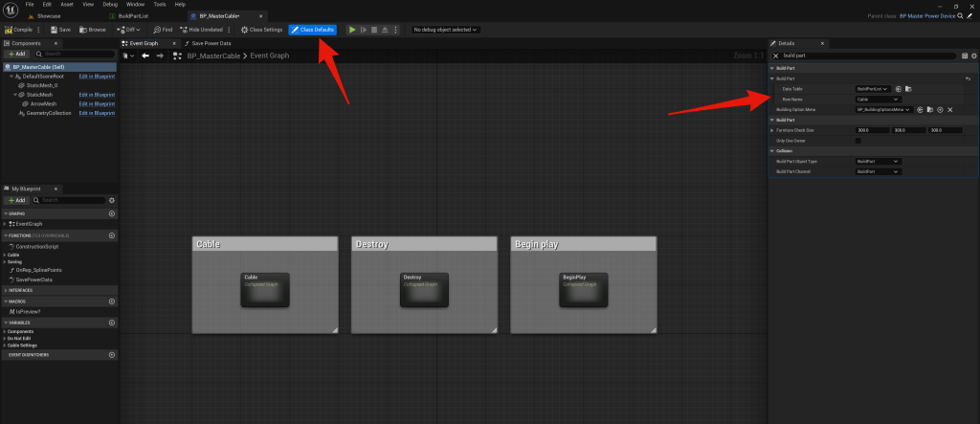The width and height of the screenshot is (980, 424).
Task: Select the debug object dropdown
Action: pos(445,30)
